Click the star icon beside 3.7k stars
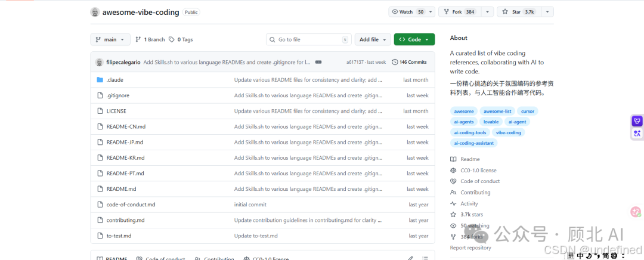The image size is (644, 260). (453, 215)
